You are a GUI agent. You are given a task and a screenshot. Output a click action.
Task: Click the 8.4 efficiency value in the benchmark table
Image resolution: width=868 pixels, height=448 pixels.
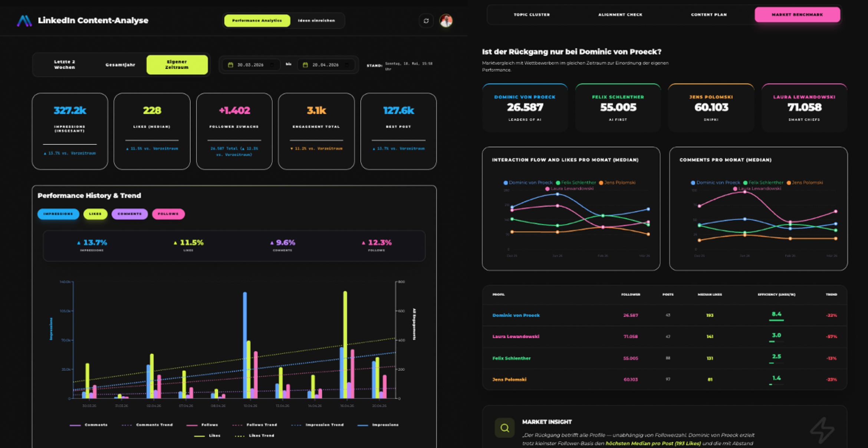[x=776, y=314]
